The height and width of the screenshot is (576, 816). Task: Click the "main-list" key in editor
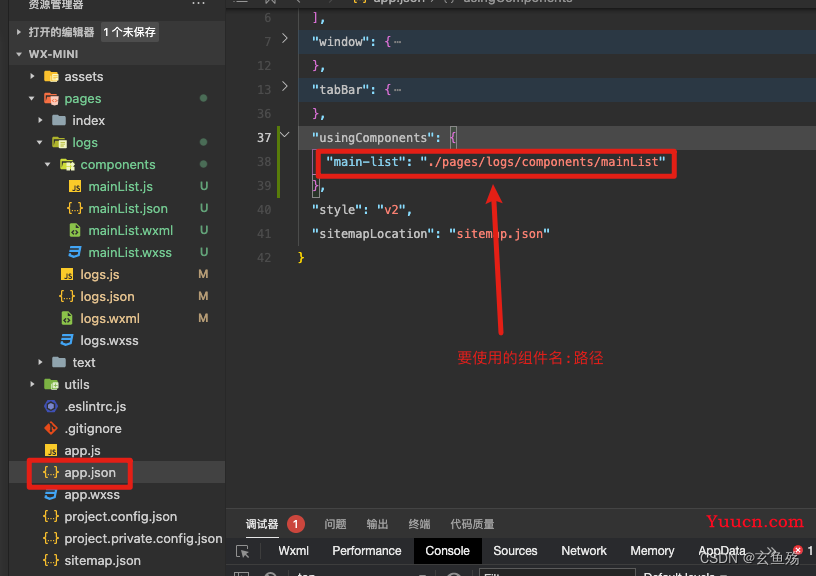click(x=366, y=162)
